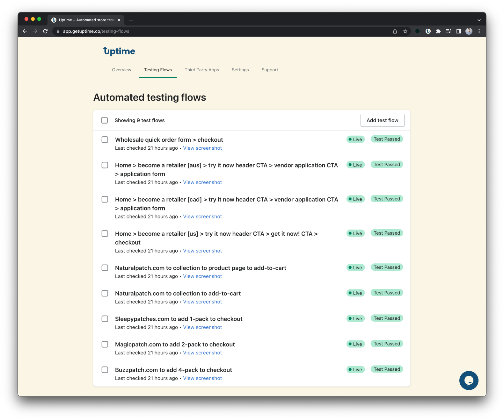504x420 pixels.
Task: Go to the Settings tab
Action: click(x=240, y=70)
